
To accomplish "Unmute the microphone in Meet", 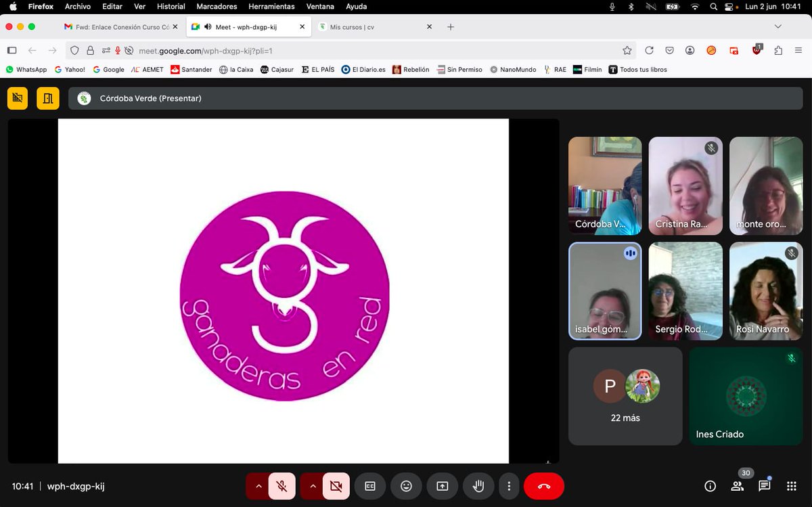I will (282, 486).
